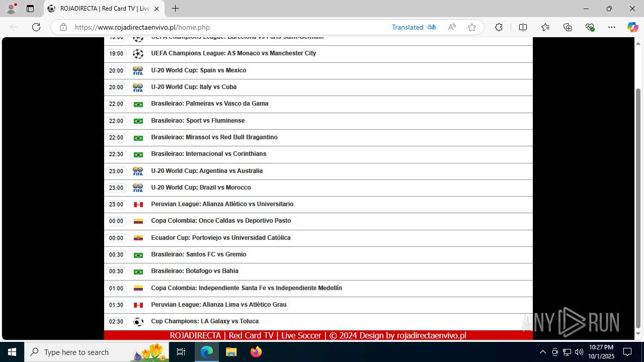This screenshot has width=644, height=362.
Task: Open Brasileirao Botafogo vs Bahia
Action: pyautogui.click(x=195, y=271)
